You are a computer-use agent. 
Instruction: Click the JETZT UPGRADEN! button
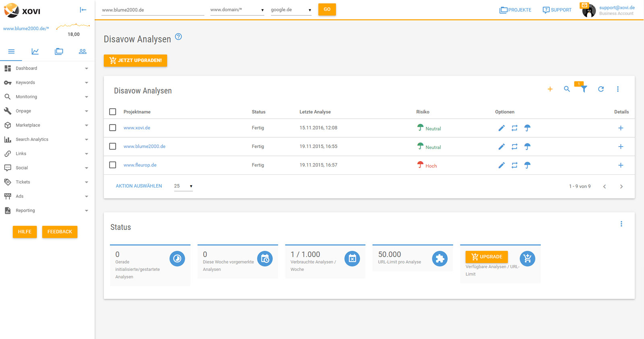tap(135, 60)
